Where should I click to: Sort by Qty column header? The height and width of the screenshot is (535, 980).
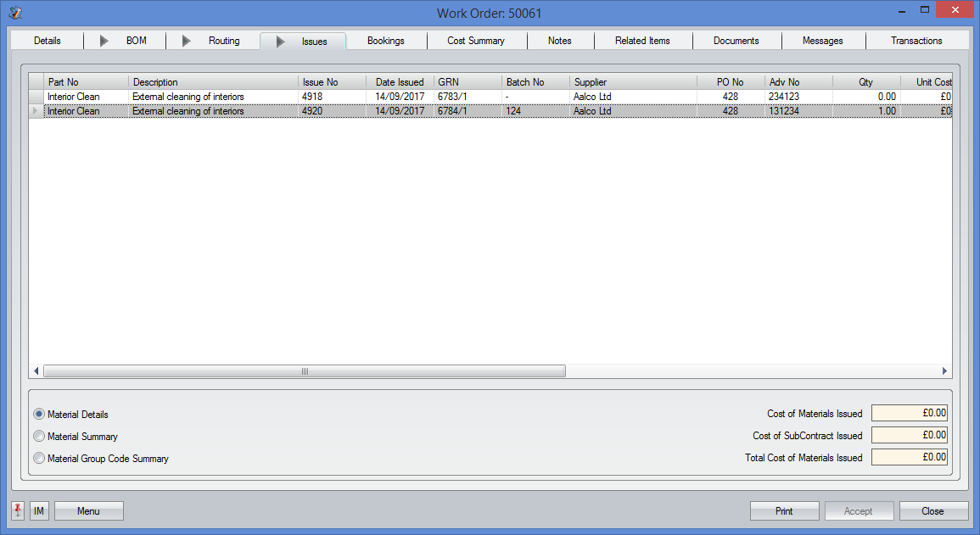[x=866, y=81]
